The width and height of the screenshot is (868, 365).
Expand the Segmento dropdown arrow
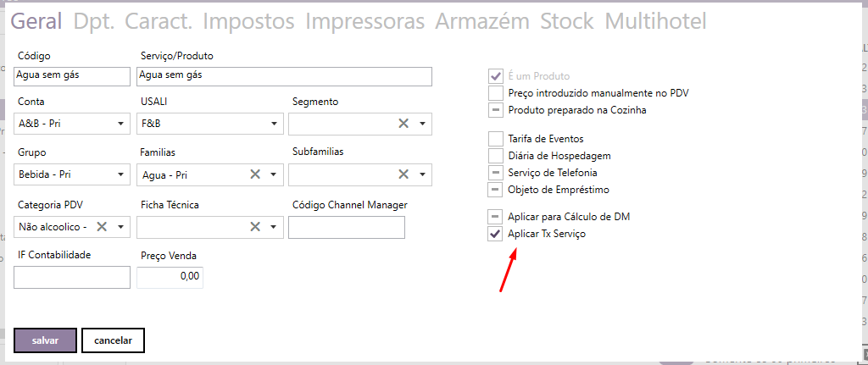click(422, 124)
